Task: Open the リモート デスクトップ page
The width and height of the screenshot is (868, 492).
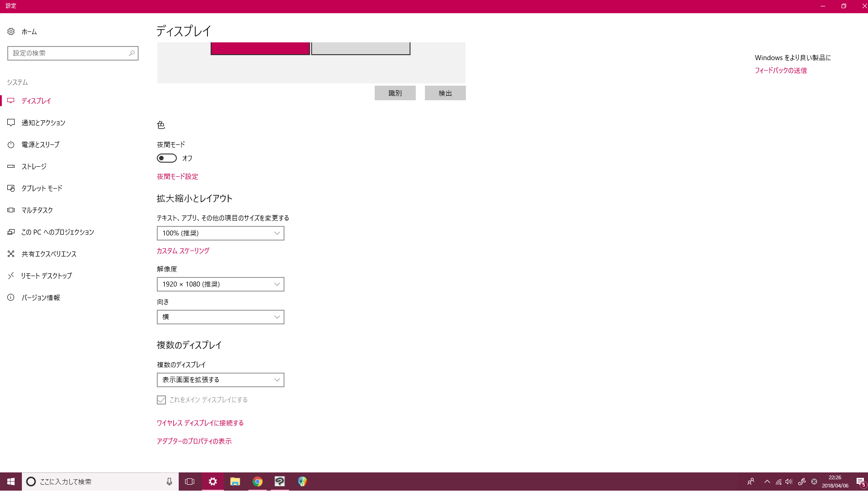Action: coord(46,276)
